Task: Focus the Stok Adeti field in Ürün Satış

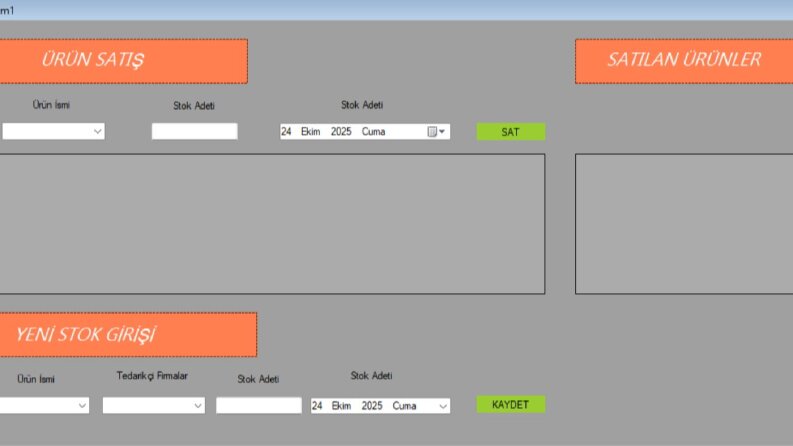Action: click(x=195, y=131)
